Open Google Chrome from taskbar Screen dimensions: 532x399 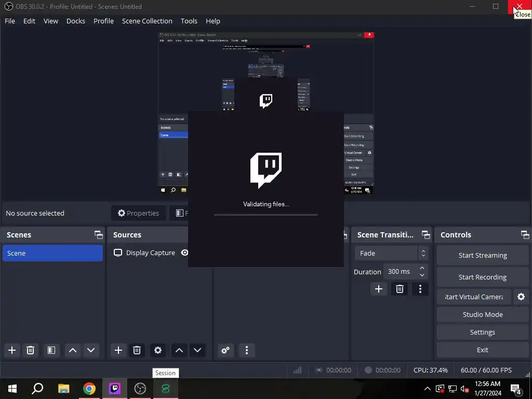(x=89, y=389)
